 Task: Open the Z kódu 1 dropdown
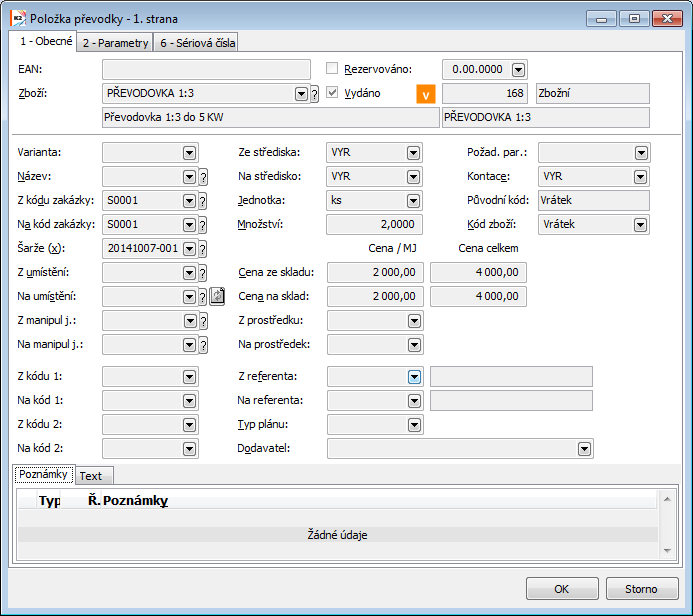(189, 377)
